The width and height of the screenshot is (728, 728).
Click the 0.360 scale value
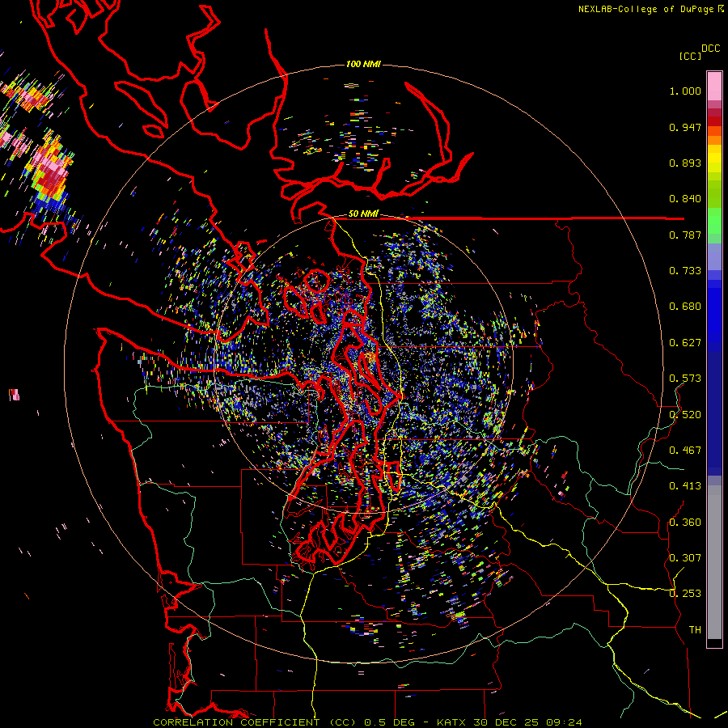click(685, 523)
